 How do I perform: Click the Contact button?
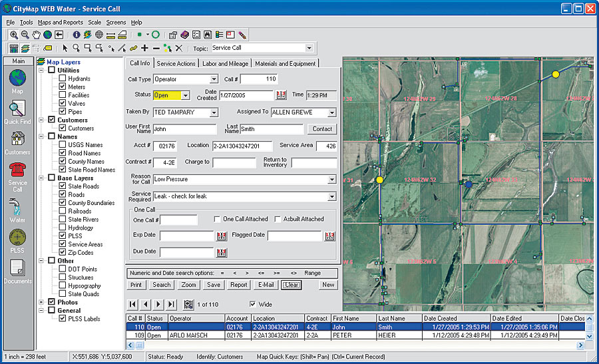(x=322, y=129)
